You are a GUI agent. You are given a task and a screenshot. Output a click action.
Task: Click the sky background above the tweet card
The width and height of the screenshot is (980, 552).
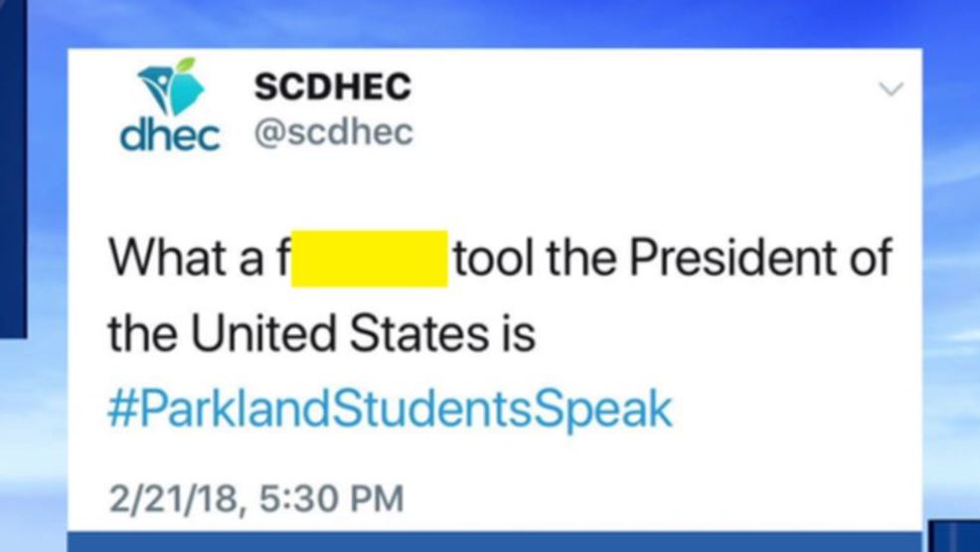[x=497, y=22]
